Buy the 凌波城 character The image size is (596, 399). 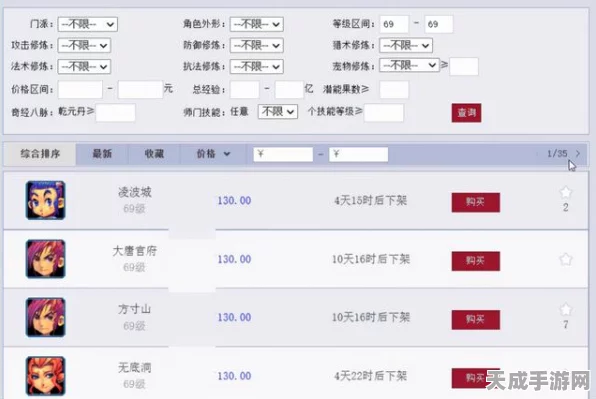pos(476,202)
